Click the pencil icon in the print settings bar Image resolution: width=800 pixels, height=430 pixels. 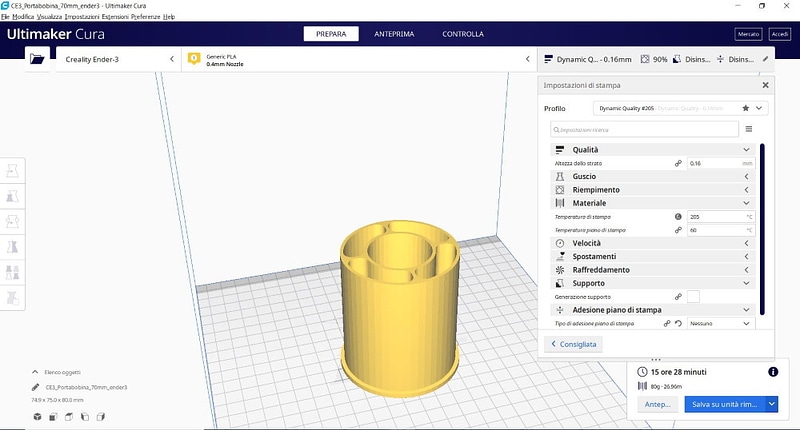point(765,59)
